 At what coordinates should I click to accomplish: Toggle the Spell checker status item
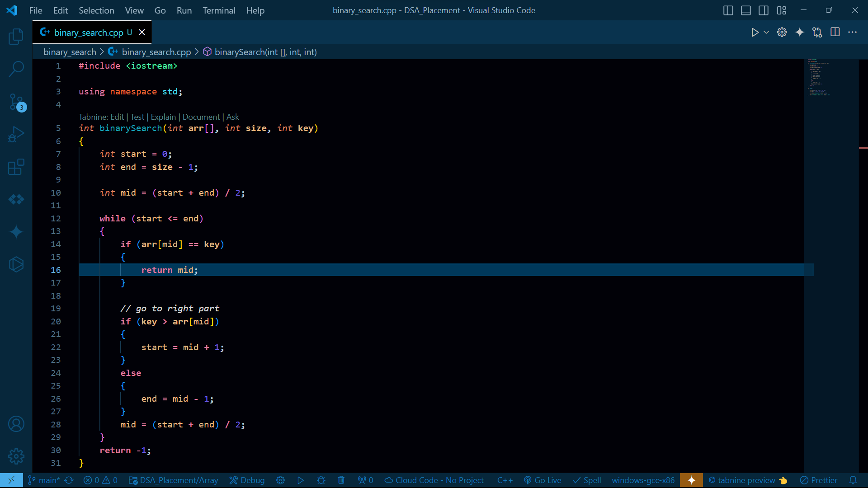587,480
